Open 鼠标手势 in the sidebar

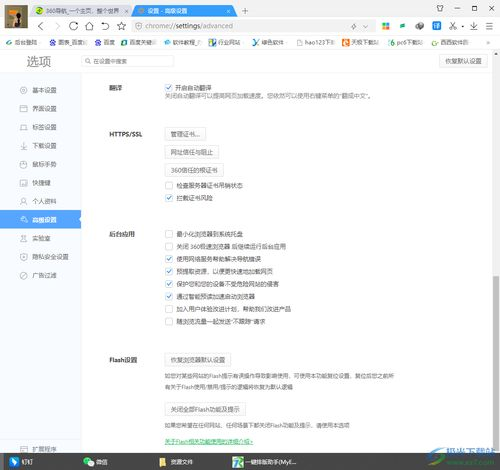click(40, 164)
